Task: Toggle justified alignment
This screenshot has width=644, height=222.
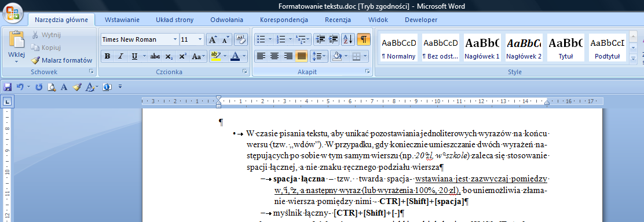Action: pos(302,56)
